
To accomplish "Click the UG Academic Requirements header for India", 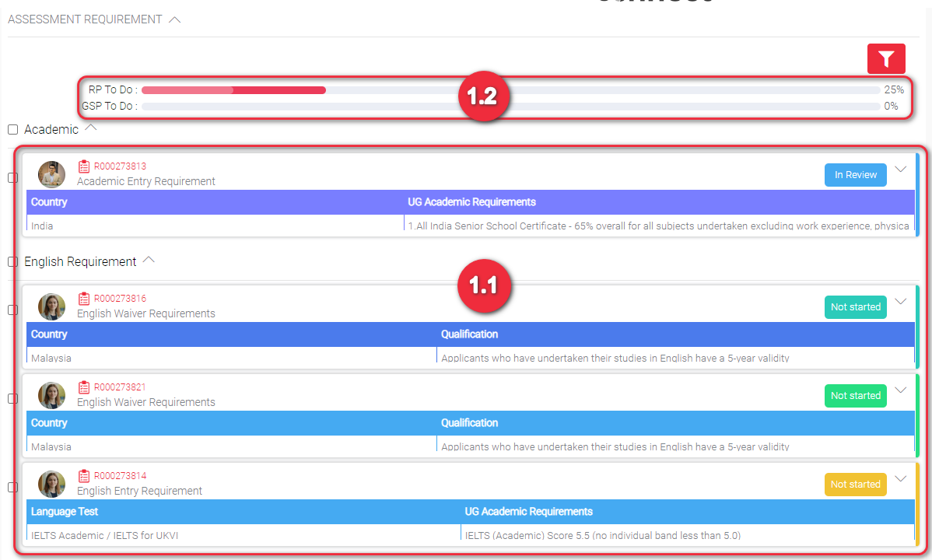I will (471, 202).
